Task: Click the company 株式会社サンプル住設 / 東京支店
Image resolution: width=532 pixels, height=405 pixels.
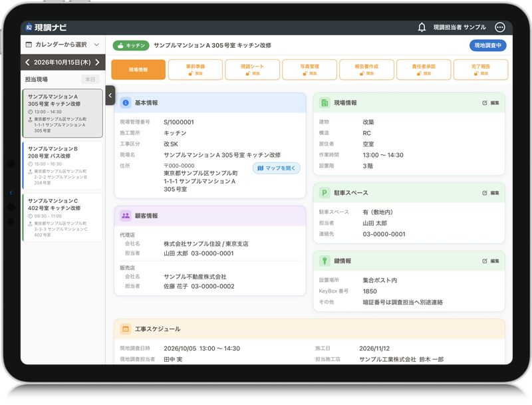Action: 206,244
